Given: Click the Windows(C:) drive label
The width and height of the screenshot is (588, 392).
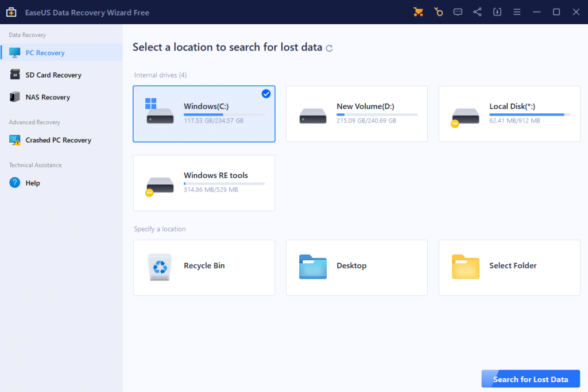Looking at the screenshot, I should (x=206, y=106).
